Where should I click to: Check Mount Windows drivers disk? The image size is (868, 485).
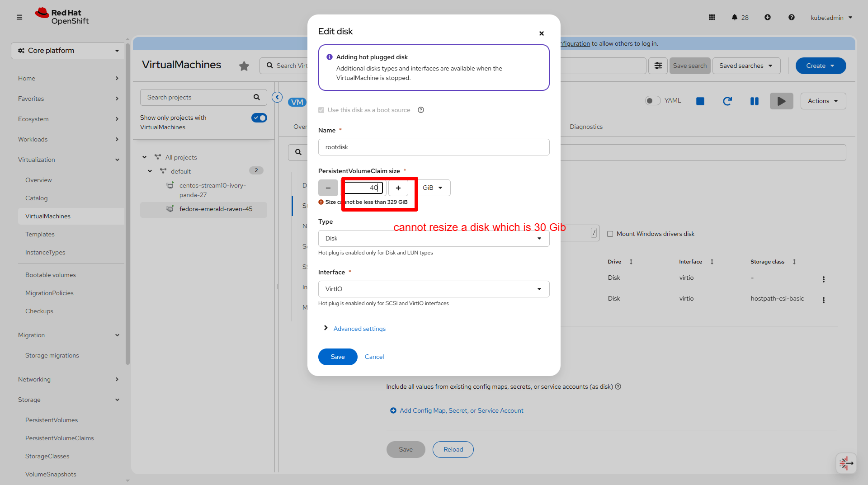tap(610, 234)
